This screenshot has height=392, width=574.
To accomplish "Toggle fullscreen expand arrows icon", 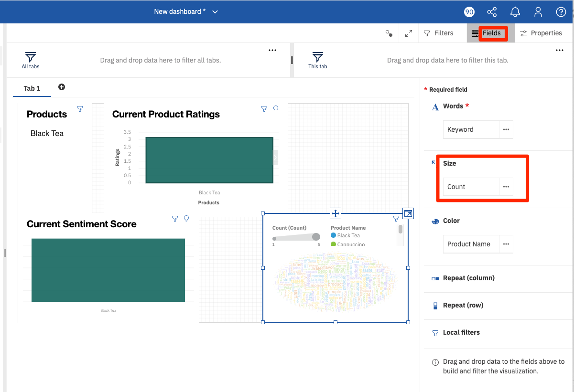I will pyautogui.click(x=409, y=33).
